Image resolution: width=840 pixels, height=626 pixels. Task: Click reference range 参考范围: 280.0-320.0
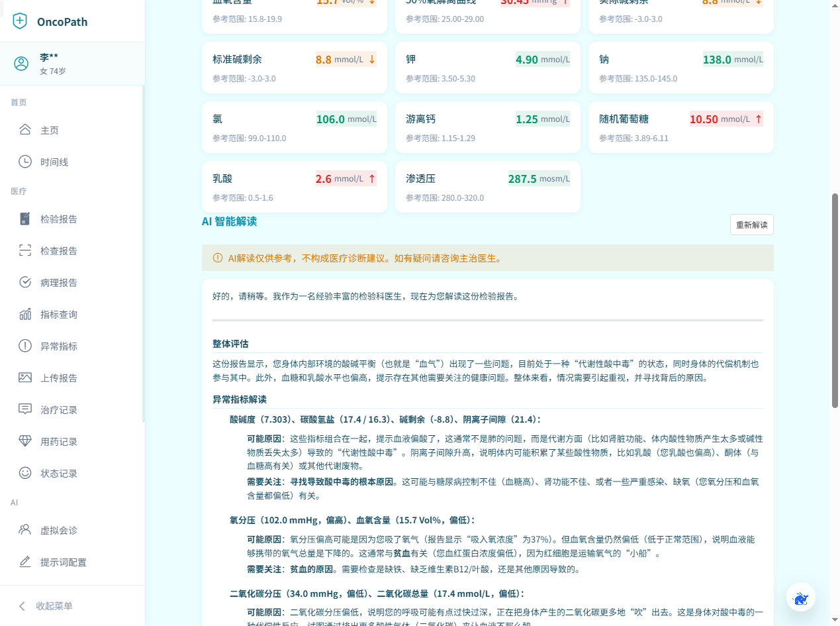pyautogui.click(x=445, y=198)
